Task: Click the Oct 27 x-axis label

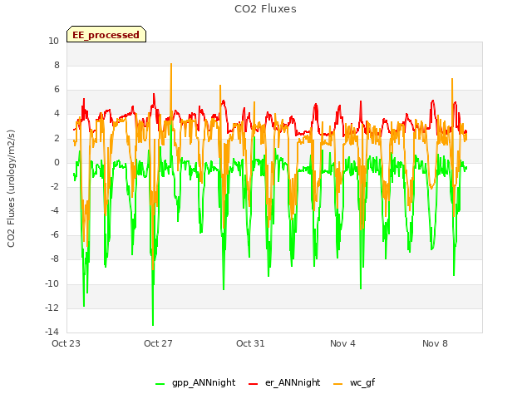Action: click(158, 343)
